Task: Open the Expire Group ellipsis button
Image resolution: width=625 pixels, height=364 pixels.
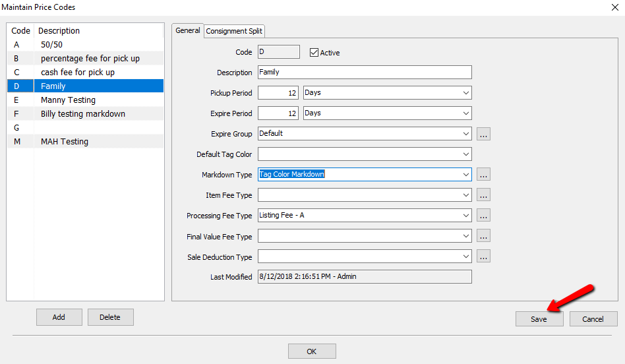Action: 483,134
